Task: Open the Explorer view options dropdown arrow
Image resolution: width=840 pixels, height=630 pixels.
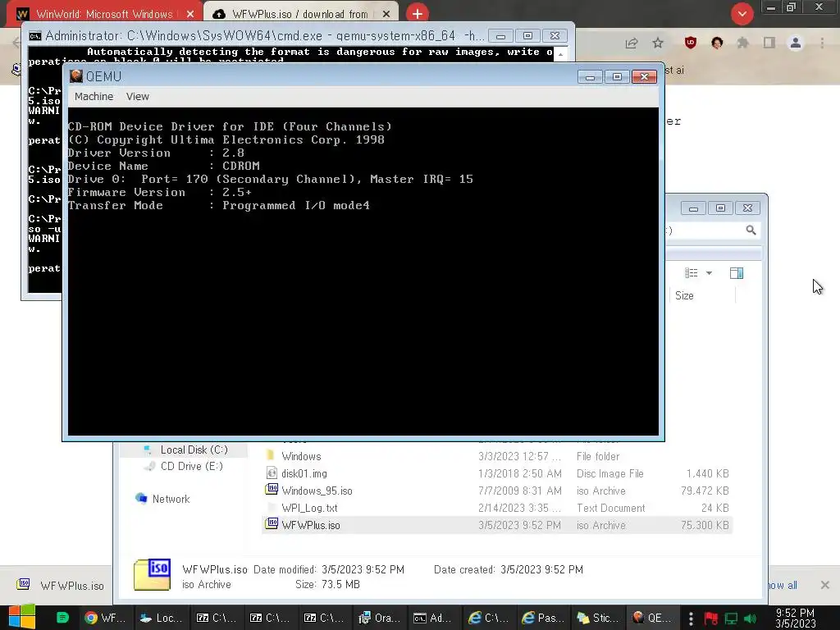Action: pyautogui.click(x=709, y=273)
